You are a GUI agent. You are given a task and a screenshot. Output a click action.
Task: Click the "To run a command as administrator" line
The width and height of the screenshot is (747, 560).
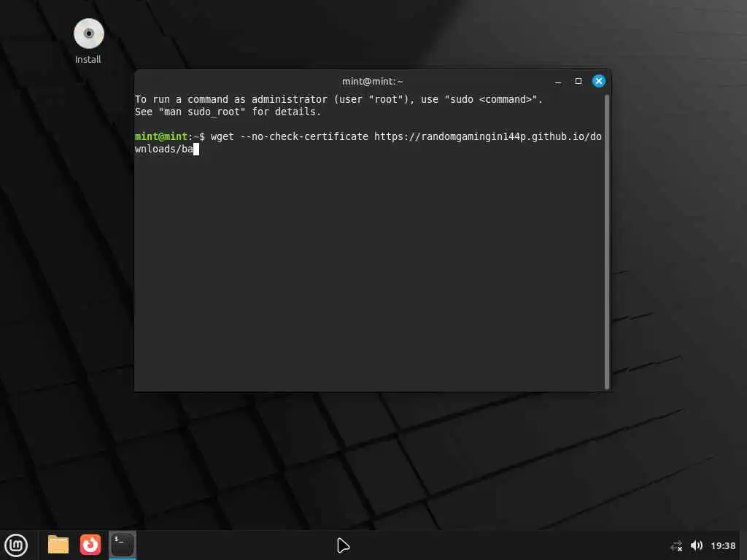tap(338, 99)
